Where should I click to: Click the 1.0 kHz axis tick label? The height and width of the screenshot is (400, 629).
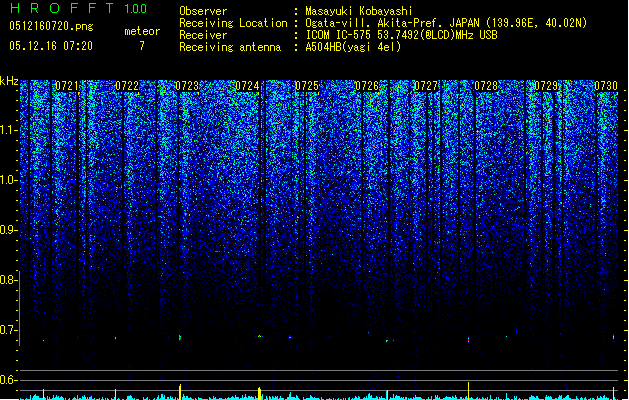(x=9, y=180)
